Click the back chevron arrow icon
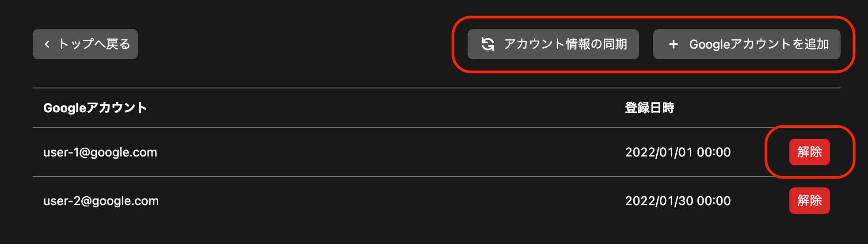The width and height of the screenshot is (868, 244). tap(47, 44)
